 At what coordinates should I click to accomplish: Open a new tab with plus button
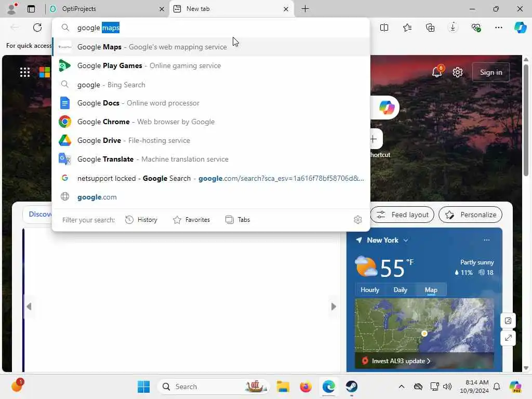click(x=305, y=9)
